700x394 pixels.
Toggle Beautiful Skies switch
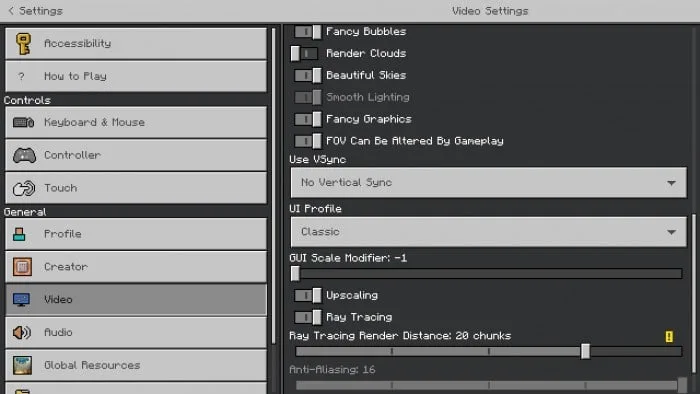pos(307,75)
